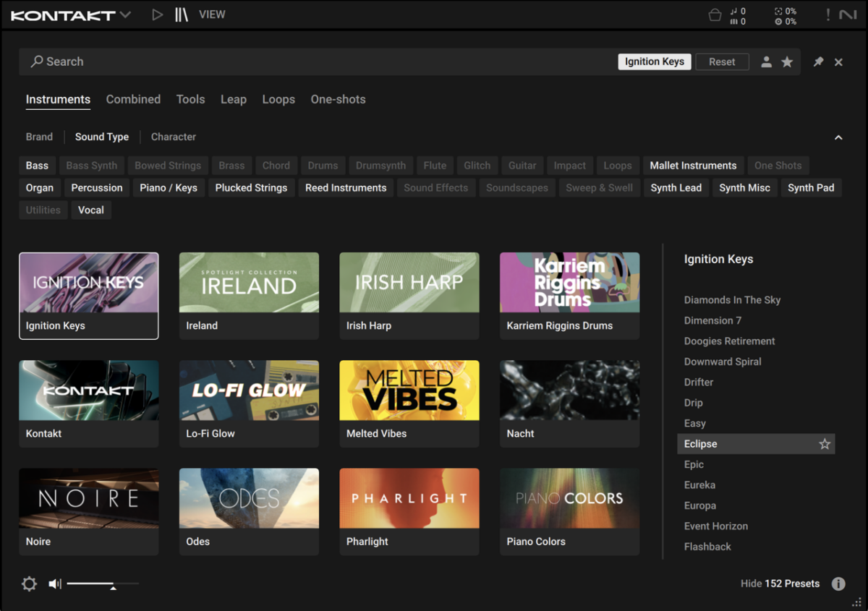Image resolution: width=868 pixels, height=611 pixels.
Task: Open settings with the gear icon
Action: coord(30,584)
